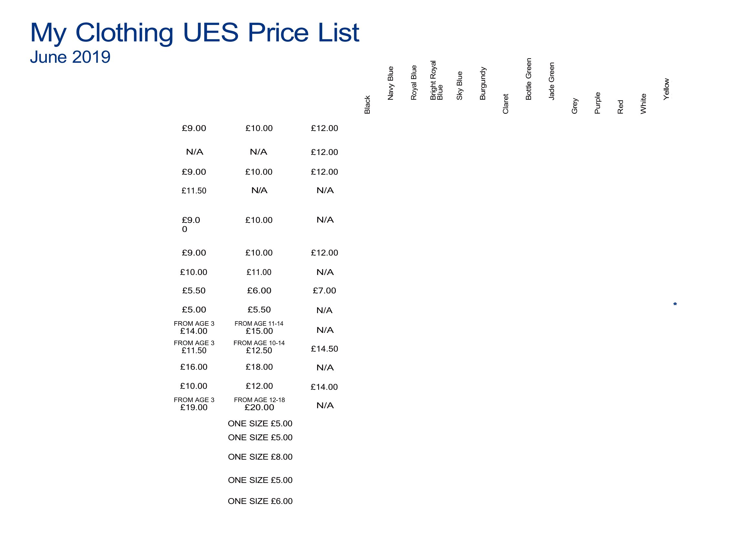The height and width of the screenshot is (535, 756).
Task: Select the 'Bright Royal Blue' column header
Action: tap(437, 81)
